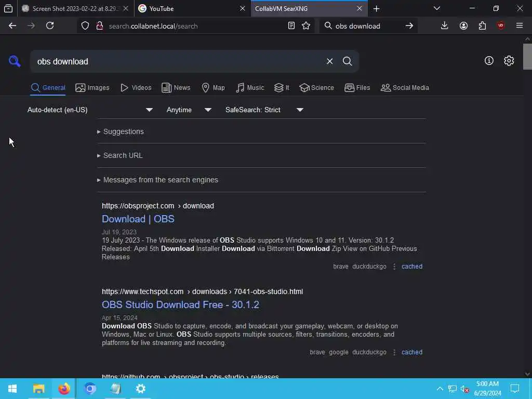Open obsproject.com URL breadcrumb
The width and height of the screenshot is (532, 399).
tap(158, 206)
